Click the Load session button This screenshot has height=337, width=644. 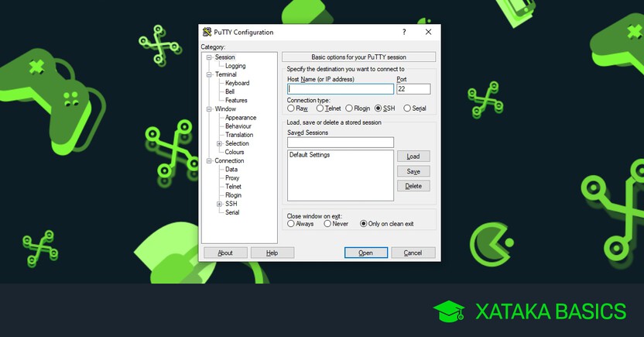(x=413, y=156)
